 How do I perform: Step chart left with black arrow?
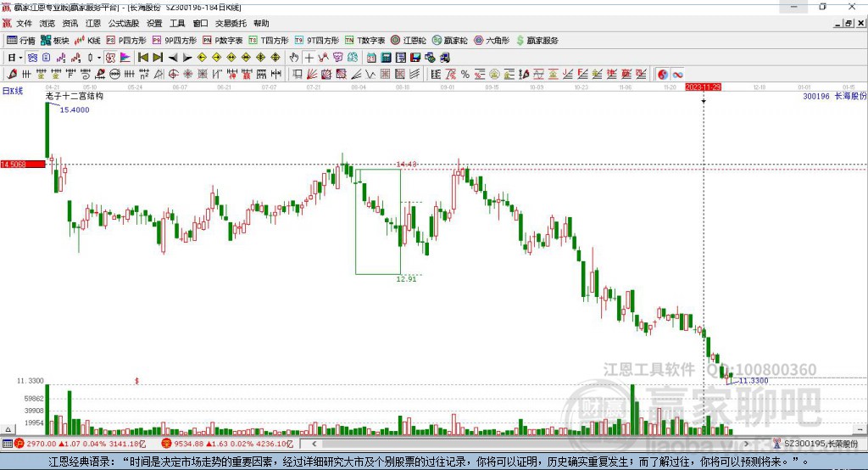173,58
